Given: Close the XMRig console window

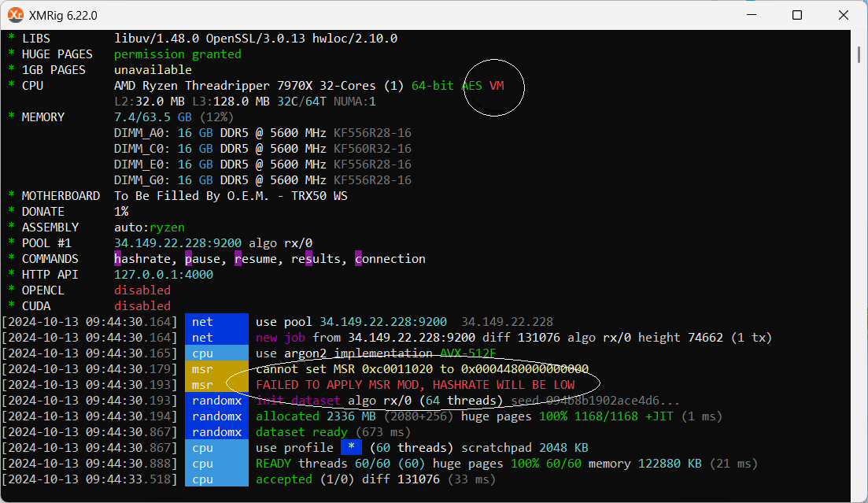Looking at the screenshot, I should point(843,15).
